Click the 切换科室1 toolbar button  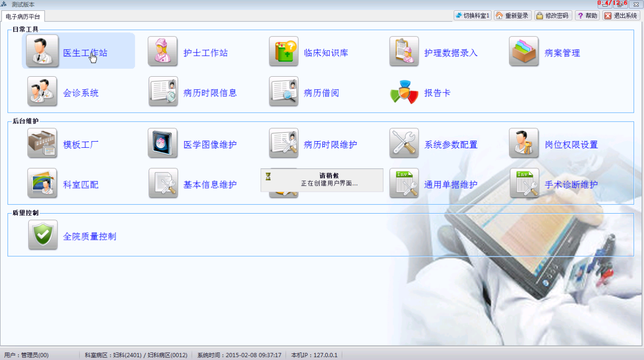tap(472, 16)
